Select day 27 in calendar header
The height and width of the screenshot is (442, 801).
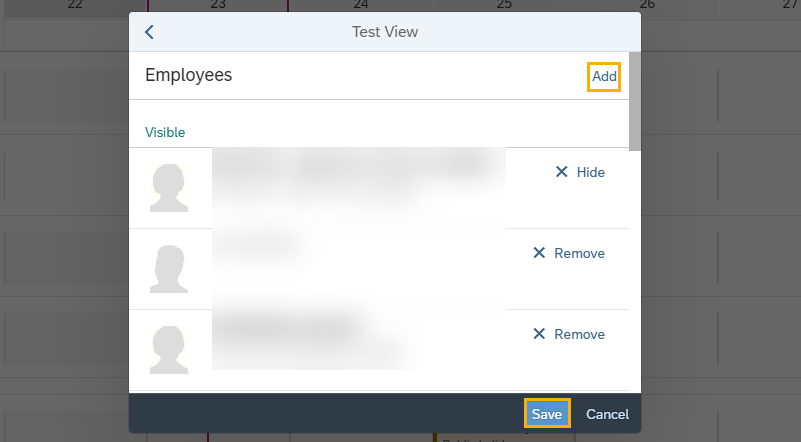click(x=789, y=5)
